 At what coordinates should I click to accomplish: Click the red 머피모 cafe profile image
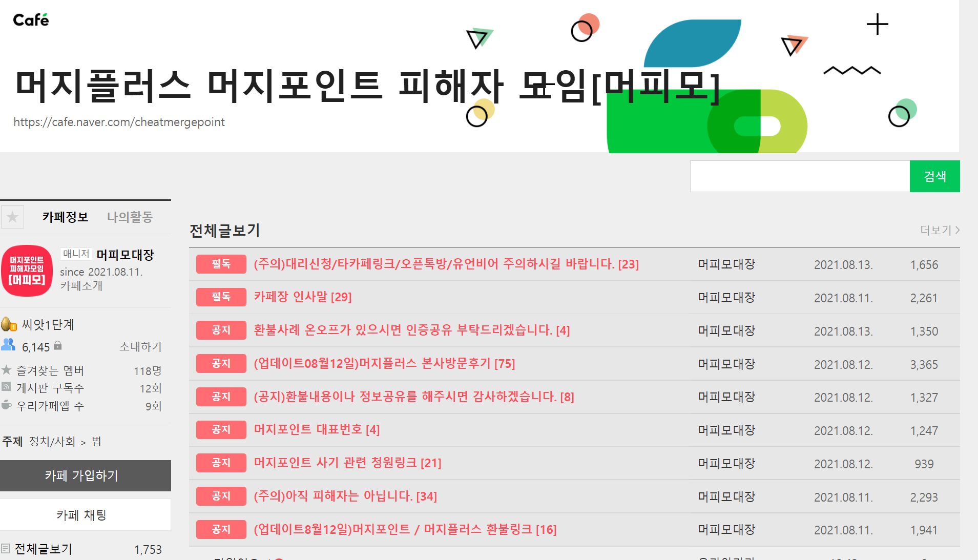click(27, 271)
